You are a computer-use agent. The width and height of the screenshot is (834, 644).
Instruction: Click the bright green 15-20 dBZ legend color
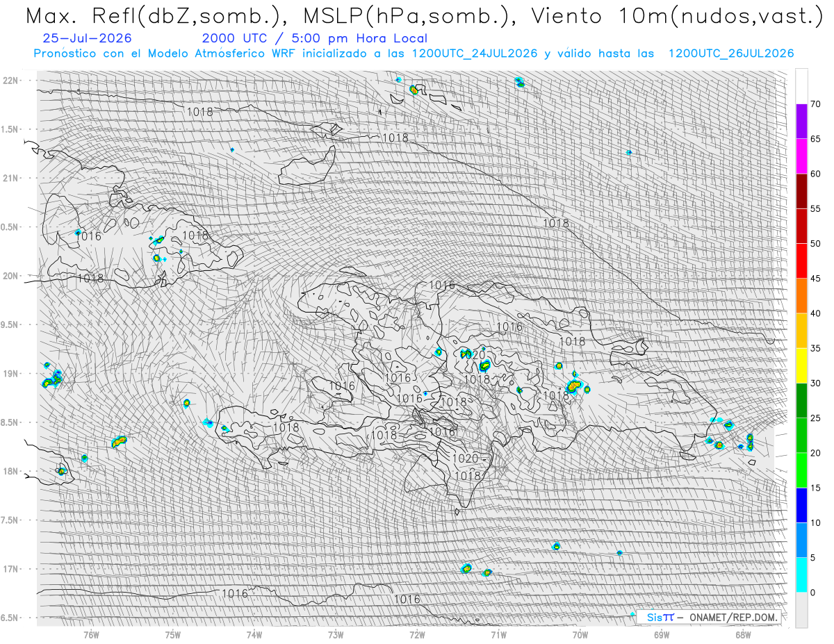click(x=801, y=470)
